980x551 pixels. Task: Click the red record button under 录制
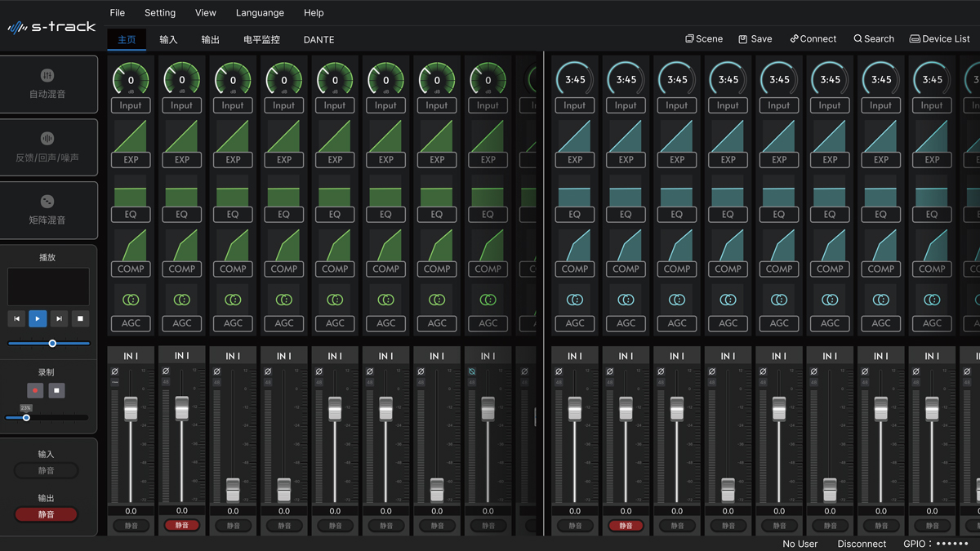click(x=35, y=391)
